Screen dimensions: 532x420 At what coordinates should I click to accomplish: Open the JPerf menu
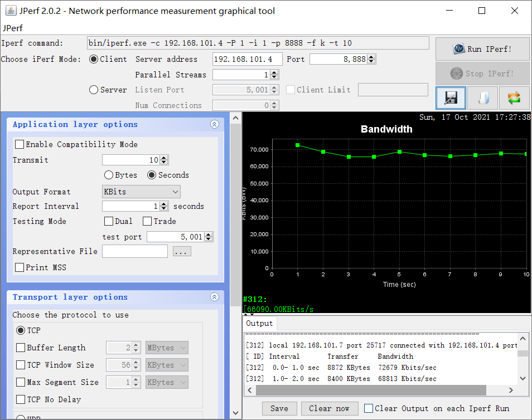pos(13,28)
